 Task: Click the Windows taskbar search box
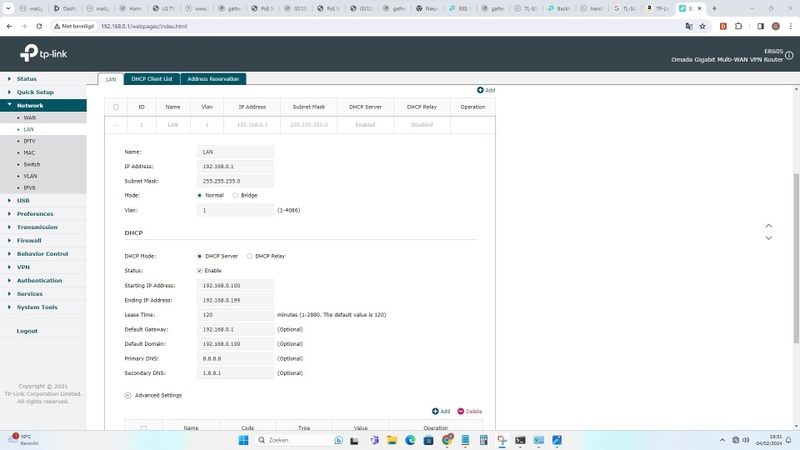(x=298, y=440)
